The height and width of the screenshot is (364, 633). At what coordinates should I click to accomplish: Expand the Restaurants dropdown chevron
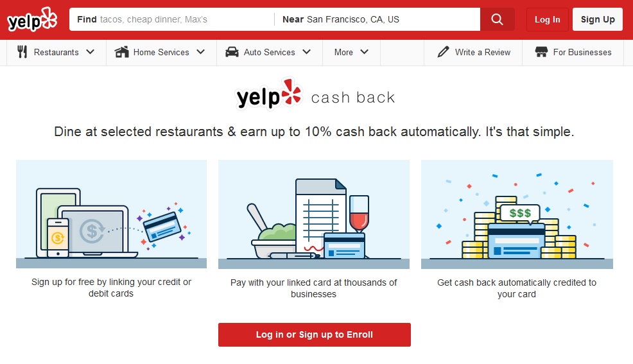coord(90,52)
